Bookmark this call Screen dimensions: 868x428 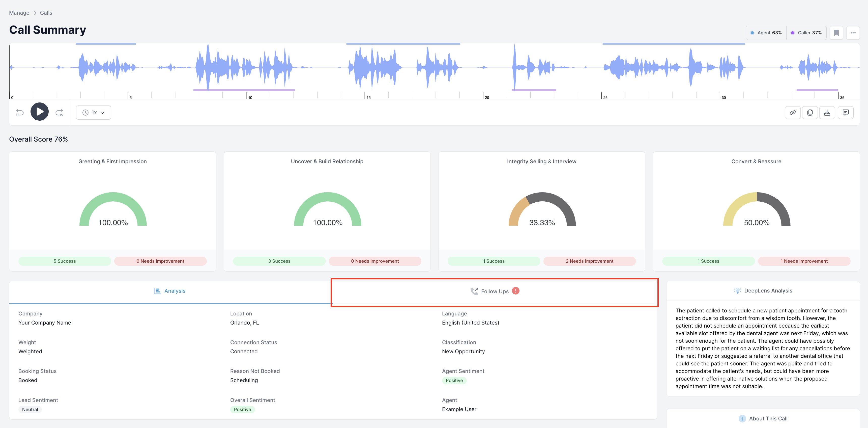coord(836,33)
